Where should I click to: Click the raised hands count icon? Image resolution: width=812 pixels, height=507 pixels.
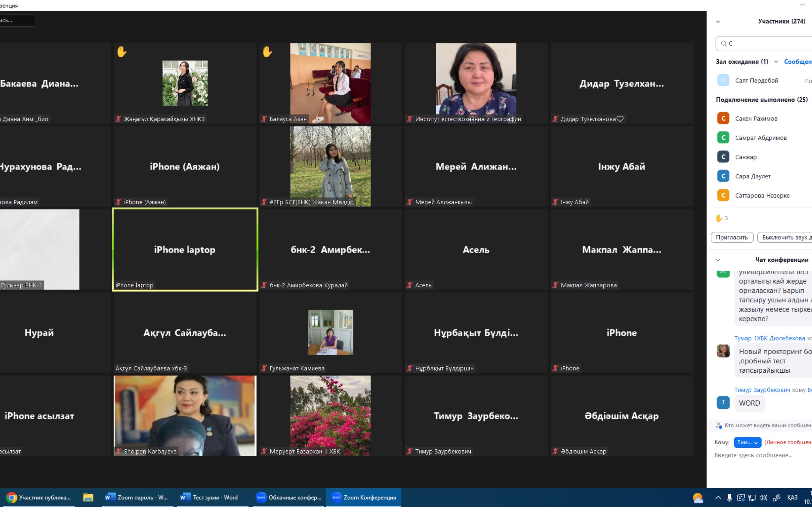tap(719, 218)
